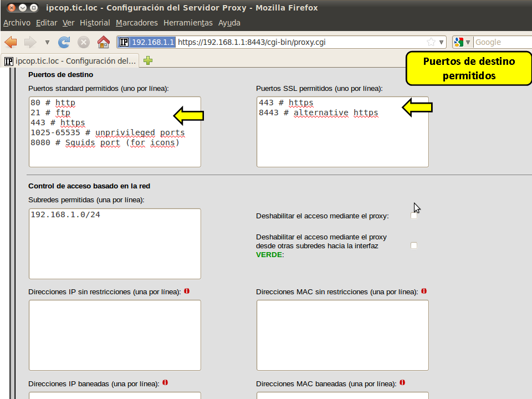The image size is (532, 399).
Task: Click the red info icon beside Direcciones MAC baneadas
Action: (402, 383)
